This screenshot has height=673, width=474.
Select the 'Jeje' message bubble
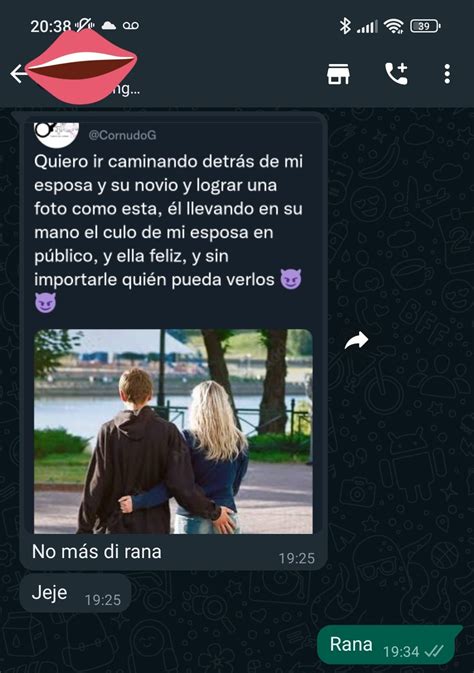(x=75, y=593)
